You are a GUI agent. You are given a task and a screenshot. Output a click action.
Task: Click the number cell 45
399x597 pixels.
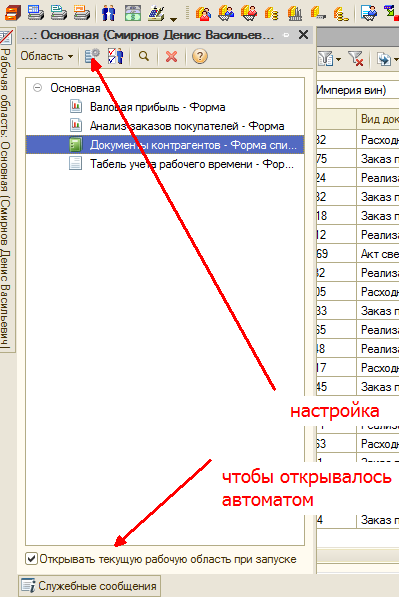[x=337, y=387]
